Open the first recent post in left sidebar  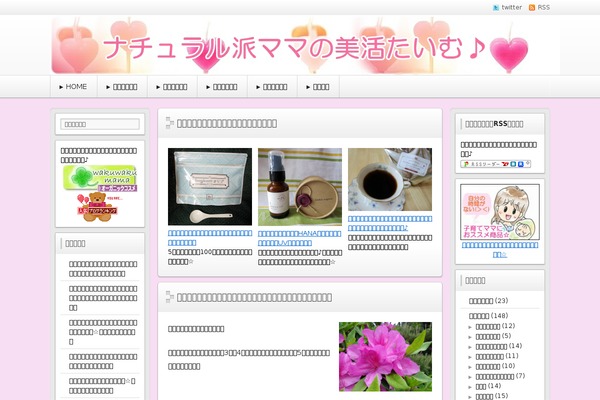point(103,269)
